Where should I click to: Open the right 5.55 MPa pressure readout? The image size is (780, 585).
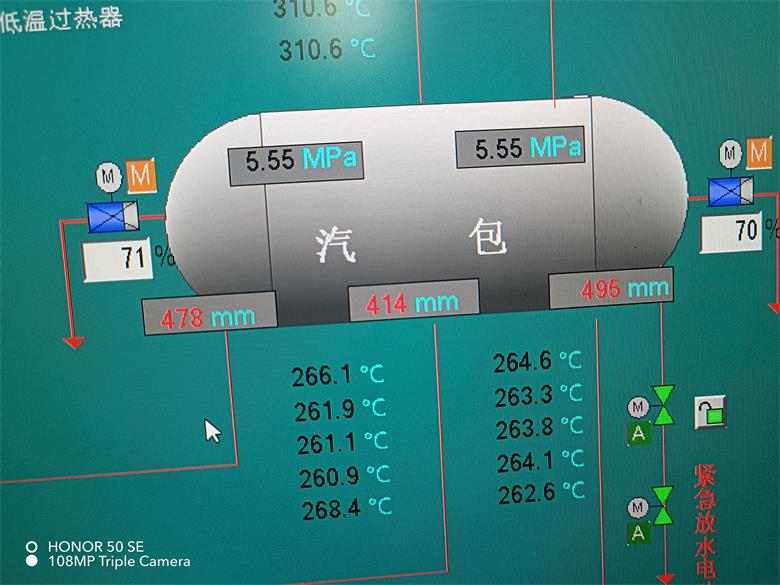pyautogui.click(x=520, y=149)
